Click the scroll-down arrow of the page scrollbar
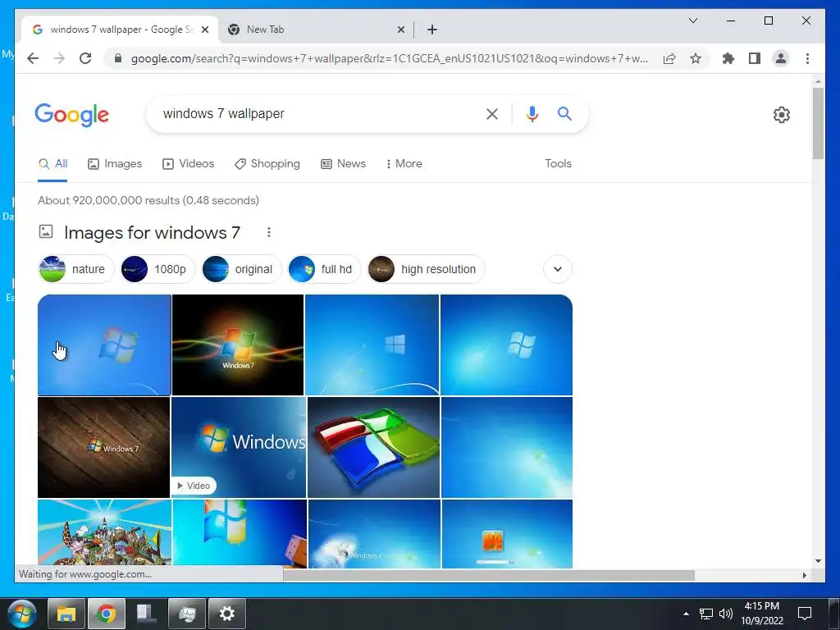This screenshot has width=840, height=630. (818, 561)
